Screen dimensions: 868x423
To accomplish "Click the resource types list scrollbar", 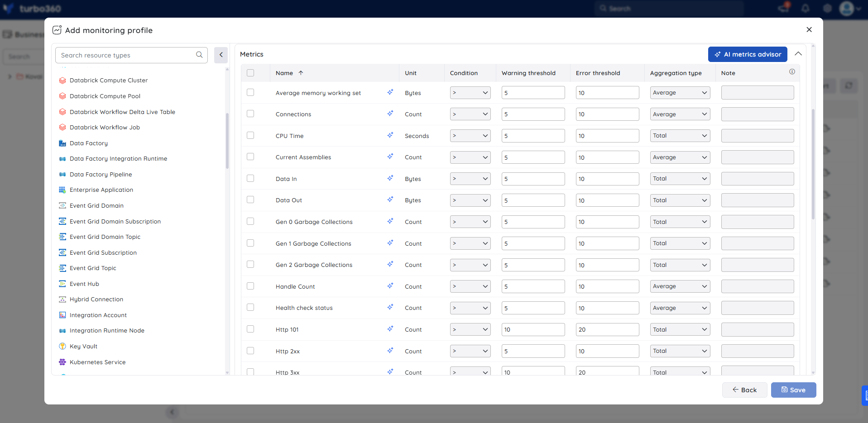I will pos(227,141).
